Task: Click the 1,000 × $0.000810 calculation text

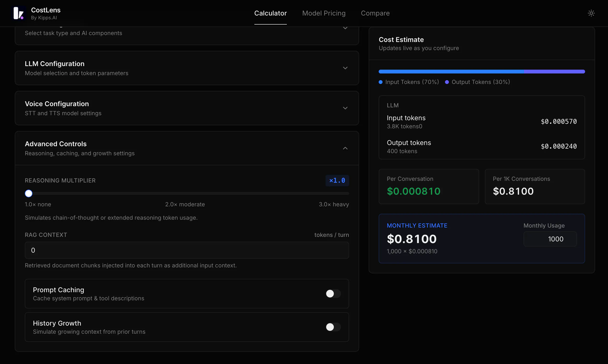Action: coord(412,251)
